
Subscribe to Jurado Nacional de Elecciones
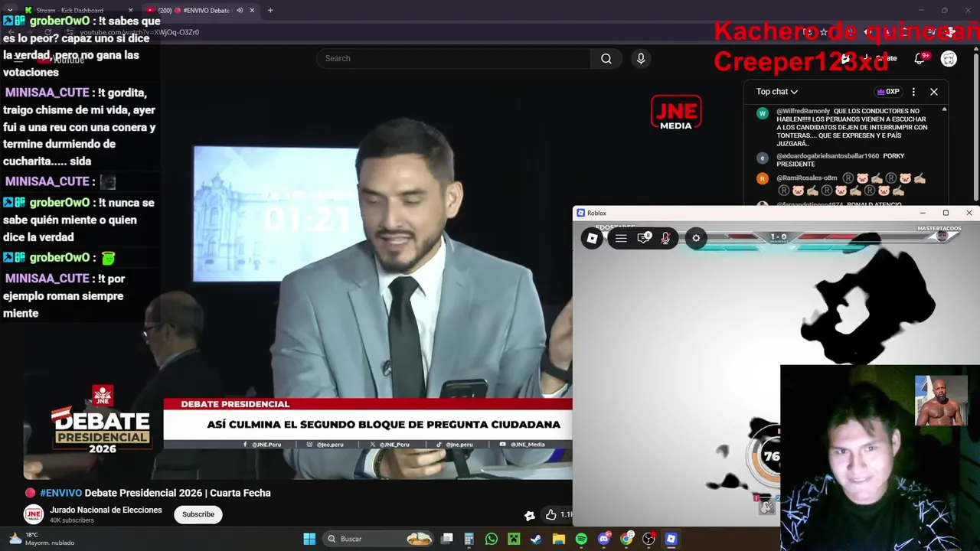[198, 514]
